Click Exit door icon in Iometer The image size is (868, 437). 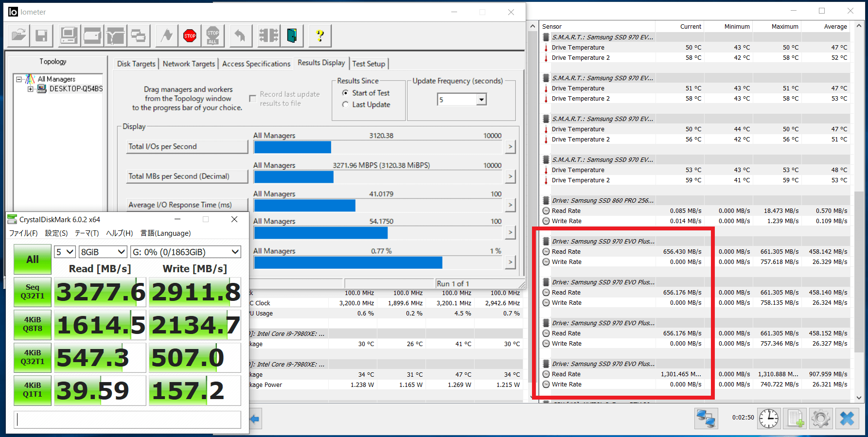point(292,35)
